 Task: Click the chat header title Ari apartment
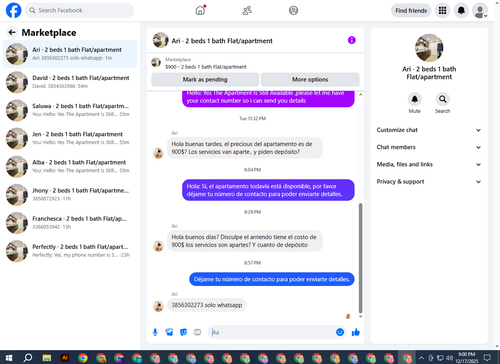[222, 41]
